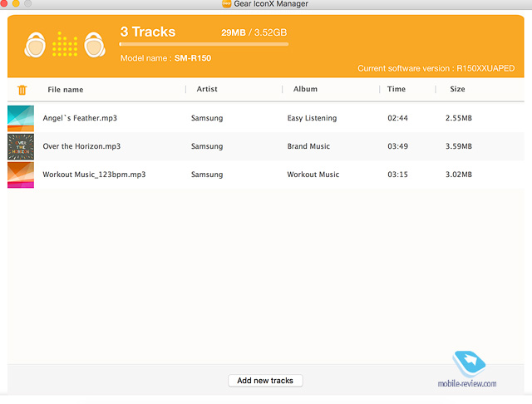532x404 pixels.
Task: Click the 3.02MB size value
Action: coord(459,175)
